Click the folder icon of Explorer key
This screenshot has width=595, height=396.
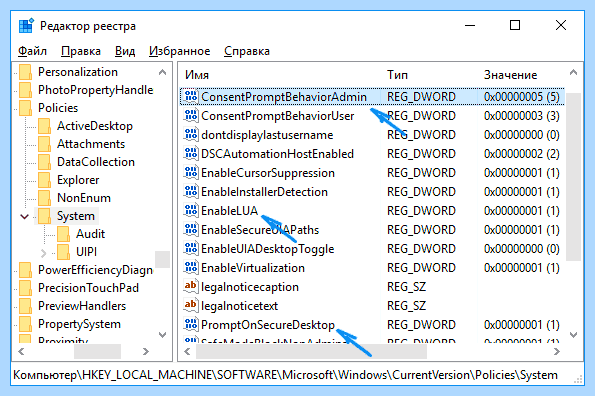pos(45,180)
